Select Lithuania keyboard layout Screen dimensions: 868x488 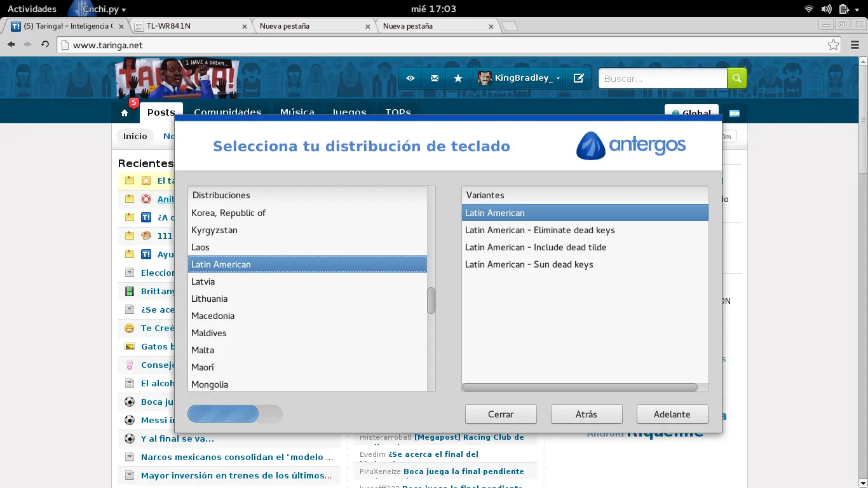point(308,299)
